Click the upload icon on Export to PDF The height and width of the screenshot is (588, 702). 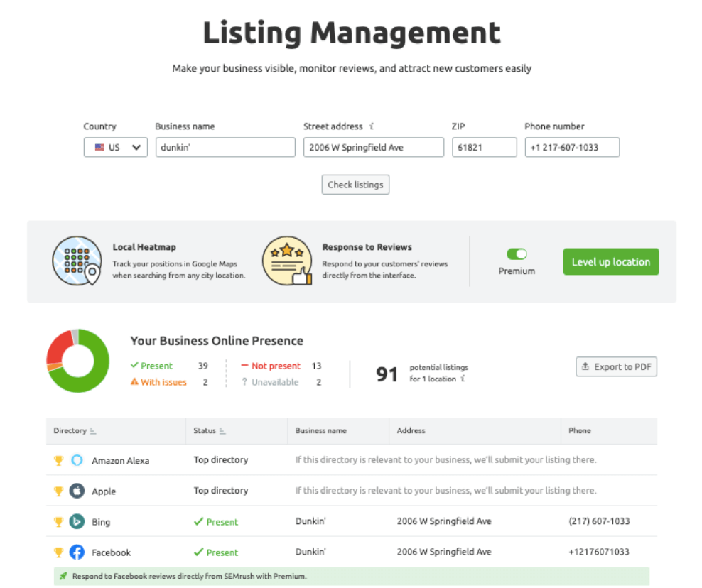click(x=585, y=366)
